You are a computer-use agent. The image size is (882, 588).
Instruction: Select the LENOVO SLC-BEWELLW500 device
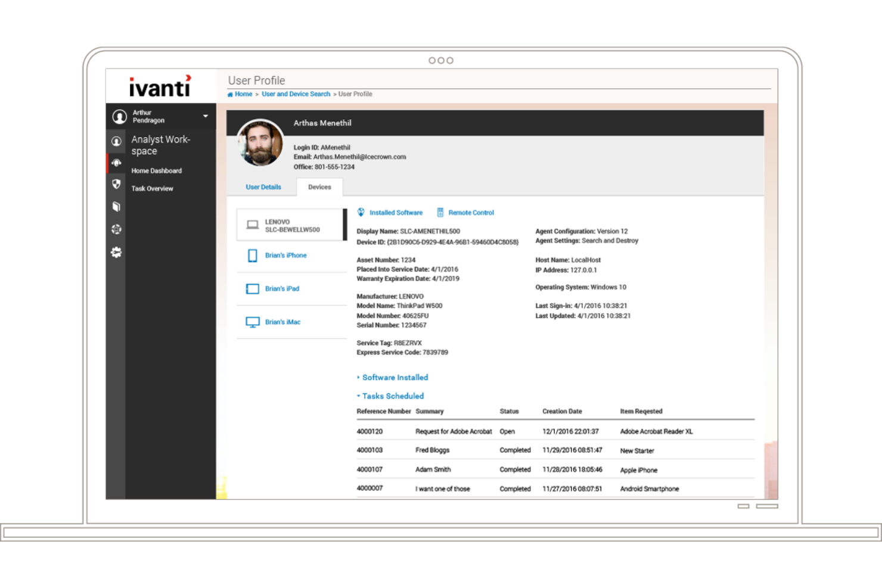tap(291, 225)
